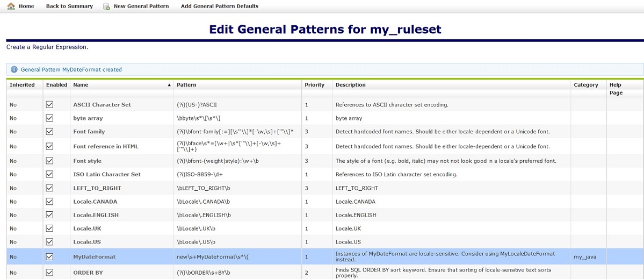The width and height of the screenshot is (644, 279).
Task: Toggle the Locale.UK enabled checkbox
Action: point(50,228)
